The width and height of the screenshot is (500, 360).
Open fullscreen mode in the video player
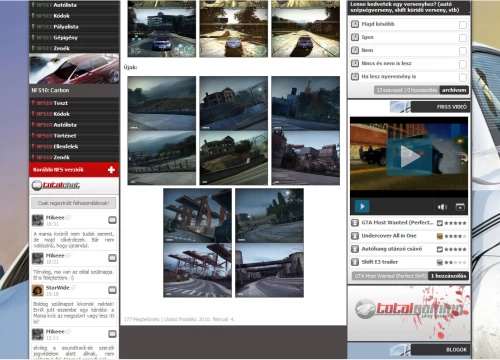460,207
